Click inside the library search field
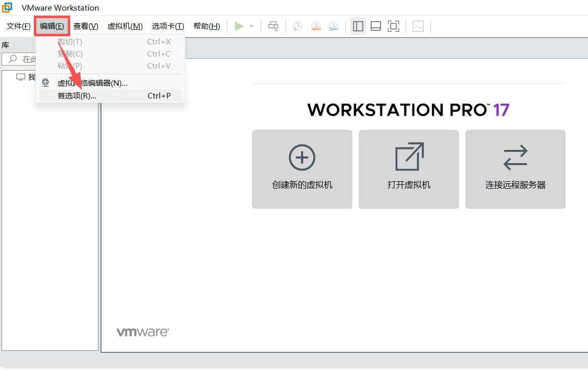This screenshot has height=370, width=588. (x=20, y=59)
